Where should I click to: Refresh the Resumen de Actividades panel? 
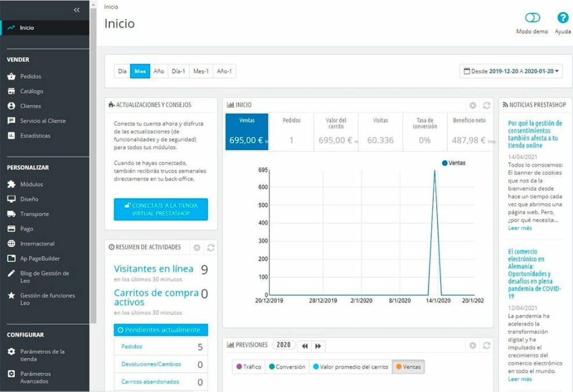[x=210, y=247]
